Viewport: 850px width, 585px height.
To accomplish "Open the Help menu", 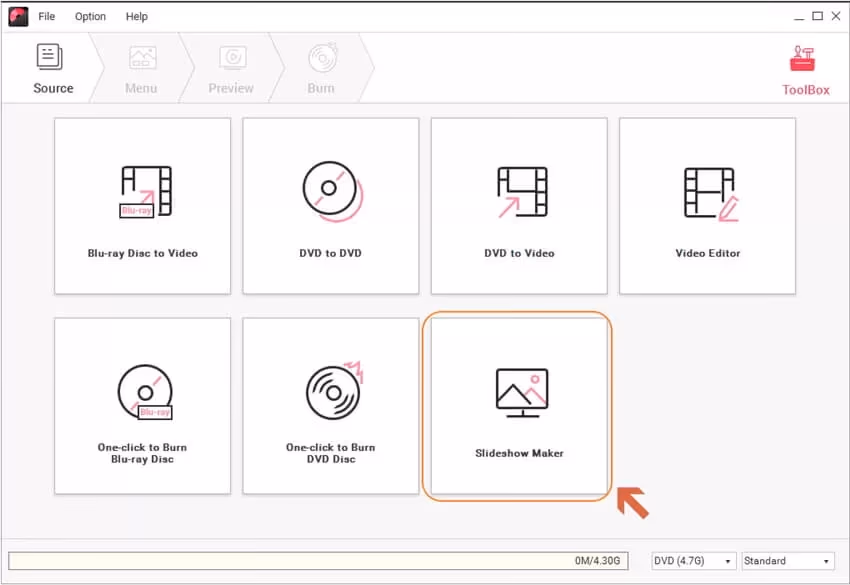I will tap(137, 16).
